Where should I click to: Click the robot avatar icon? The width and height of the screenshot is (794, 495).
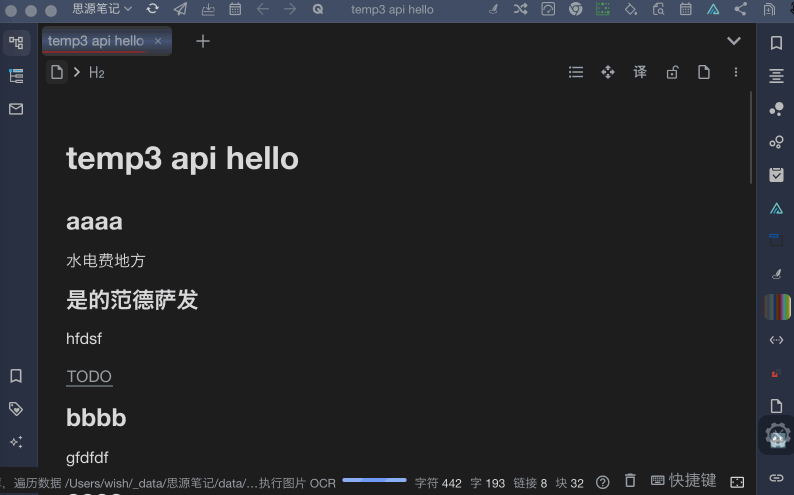[777, 435]
